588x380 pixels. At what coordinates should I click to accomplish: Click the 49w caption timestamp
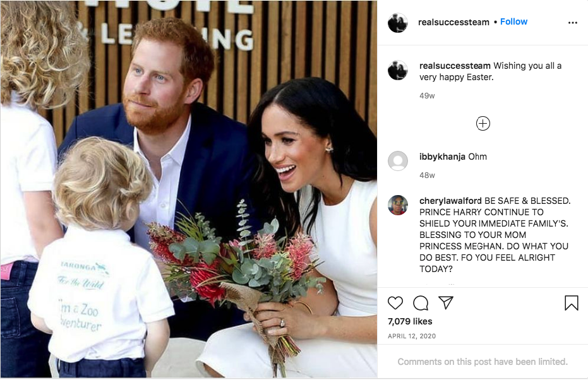pos(427,96)
